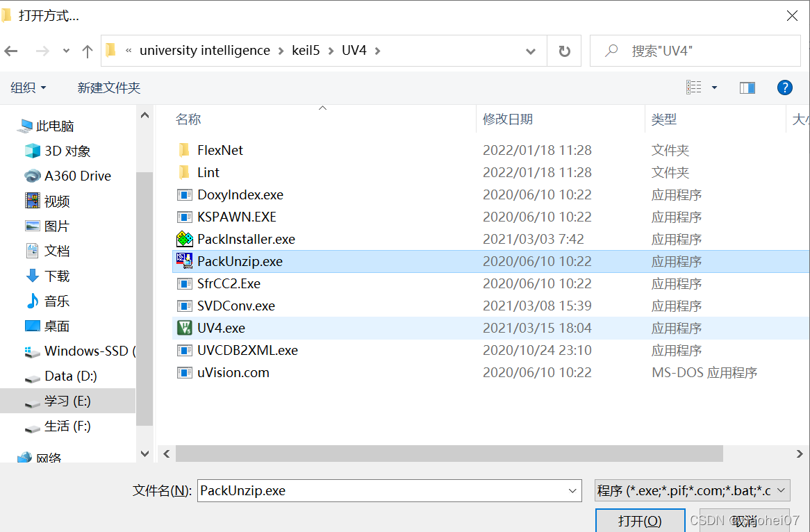Screen dimensions: 810x532
Task: Expand the address bar history dropdown
Action: (531, 51)
